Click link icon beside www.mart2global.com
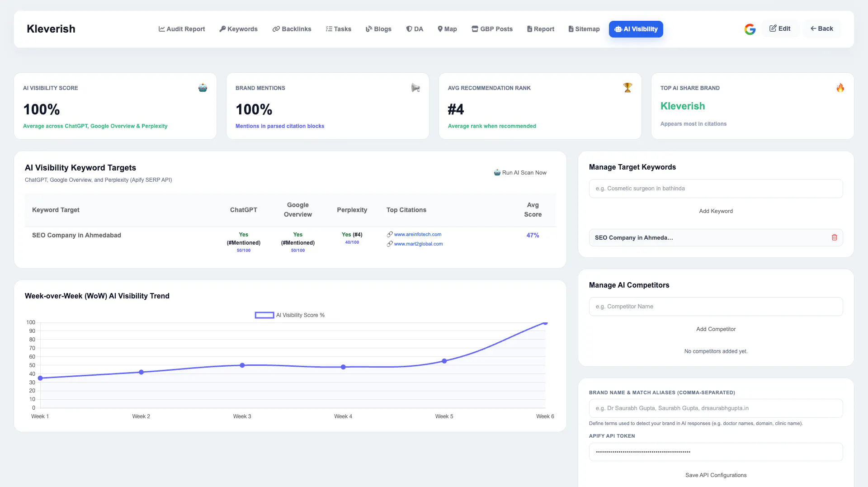This screenshot has width=868, height=487. [x=390, y=244]
